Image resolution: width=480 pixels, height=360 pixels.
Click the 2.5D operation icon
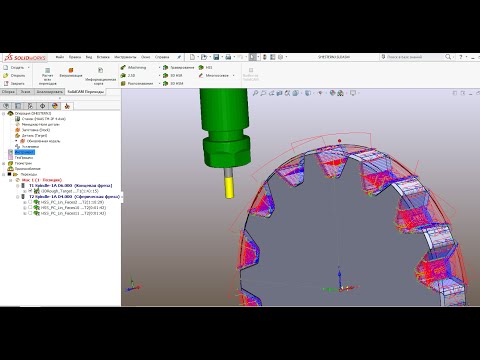click(123, 75)
